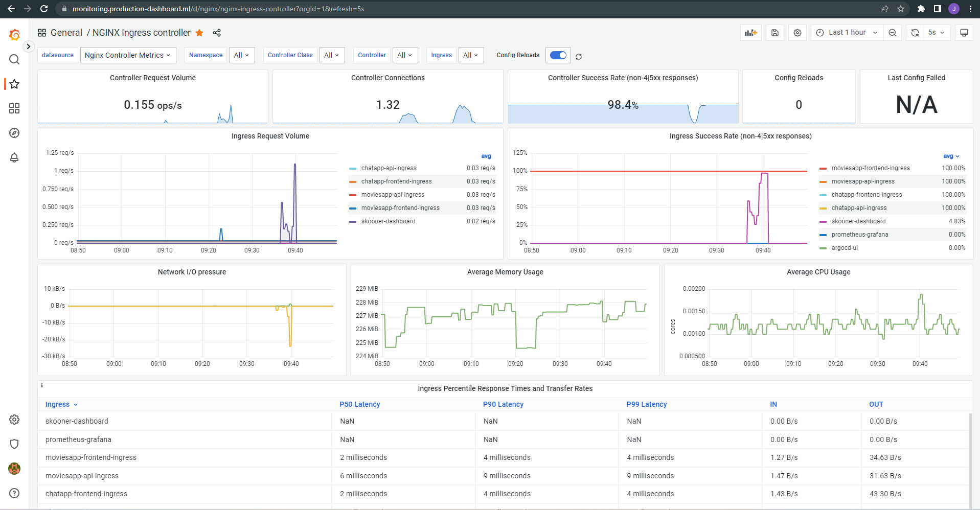
Task: Open the Ingress All variable dropdown
Action: coord(471,55)
